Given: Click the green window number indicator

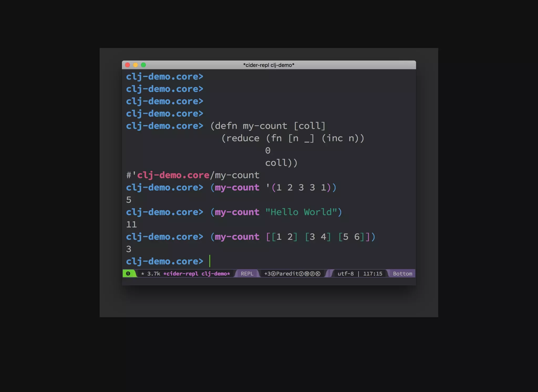Looking at the screenshot, I should click(x=128, y=273).
